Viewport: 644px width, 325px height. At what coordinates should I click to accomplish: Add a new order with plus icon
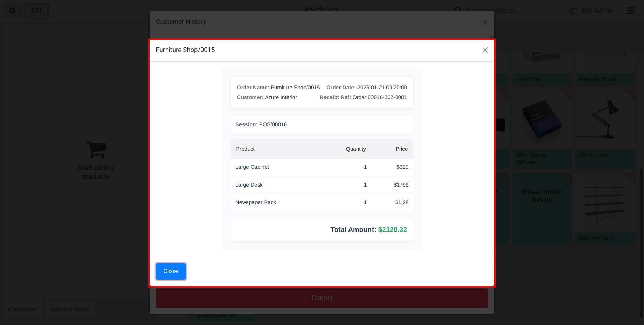click(x=12, y=11)
